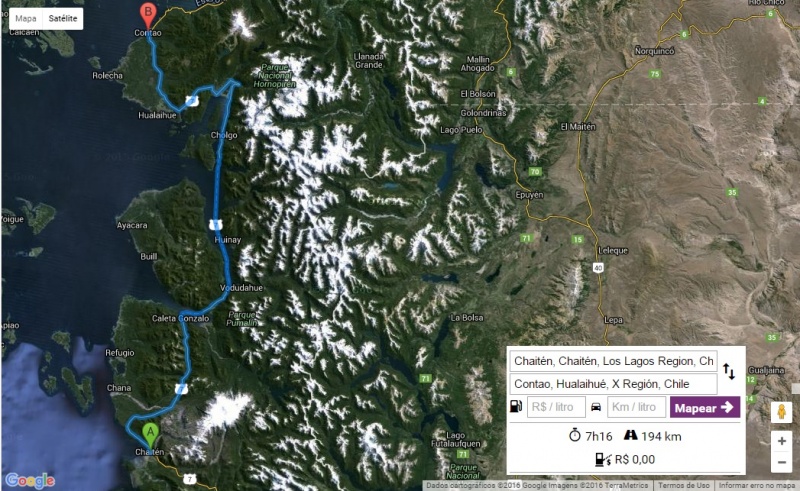The image size is (800, 491).
Task: Switch to Mapa view
Action: tap(26, 18)
